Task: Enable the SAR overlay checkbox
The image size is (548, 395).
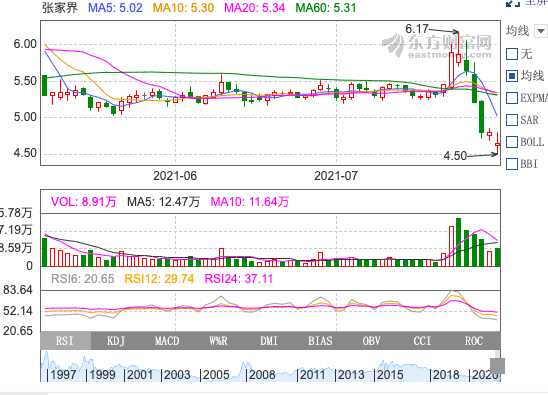Action: point(512,120)
